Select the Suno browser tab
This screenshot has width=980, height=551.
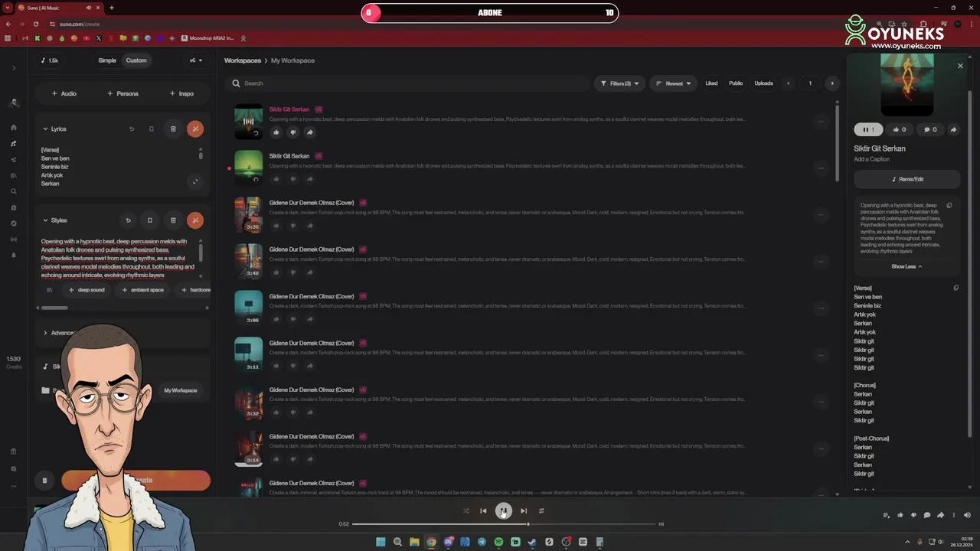pos(60,8)
